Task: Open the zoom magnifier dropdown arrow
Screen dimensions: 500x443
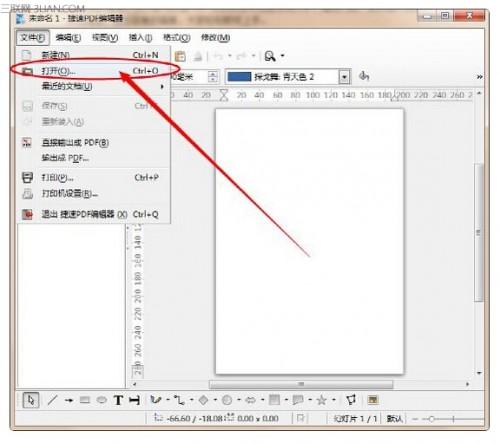Action: point(283,56)
